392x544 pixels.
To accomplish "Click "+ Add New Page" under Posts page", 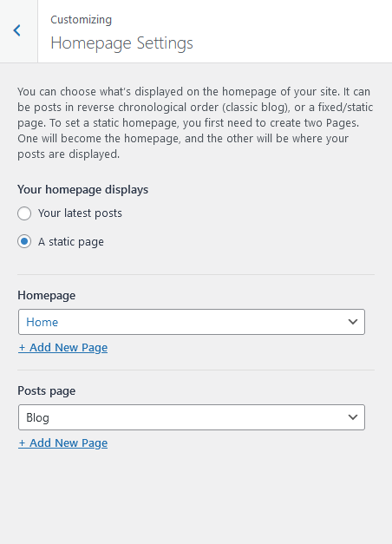I will click(62, 443).
